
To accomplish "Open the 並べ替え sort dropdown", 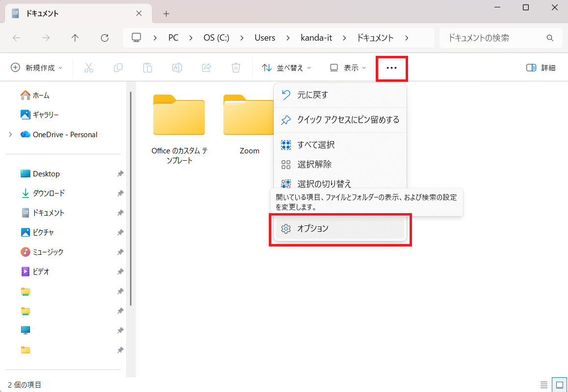I will (x=287, y=68).
